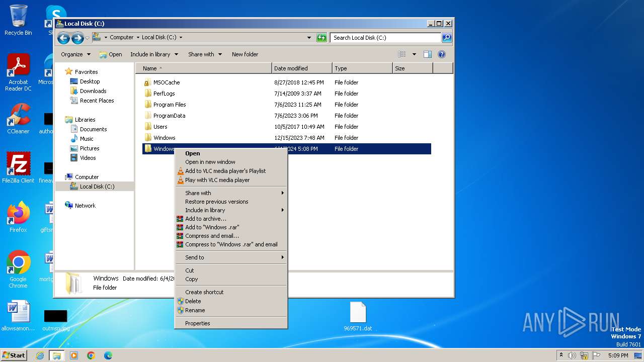This screenshot has height=362, width=644.
Task: Click the taskbar clock showing 5:09 PM
Action: (618, 355)
